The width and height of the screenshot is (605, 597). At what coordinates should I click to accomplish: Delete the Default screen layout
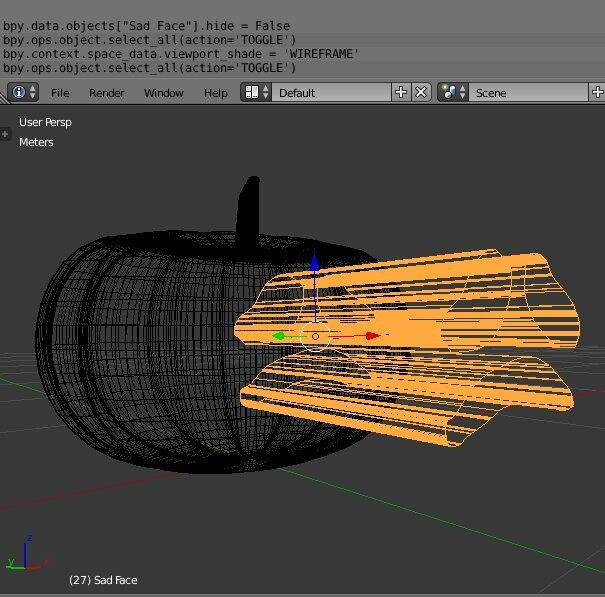click(421, 93)
